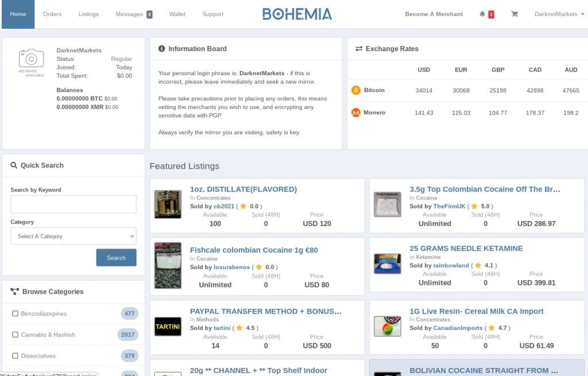Click the camera placeholder profile image

31,59
